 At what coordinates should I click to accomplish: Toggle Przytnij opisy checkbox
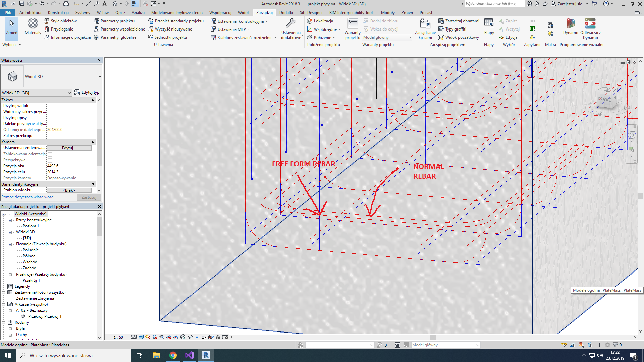point(50,118)
